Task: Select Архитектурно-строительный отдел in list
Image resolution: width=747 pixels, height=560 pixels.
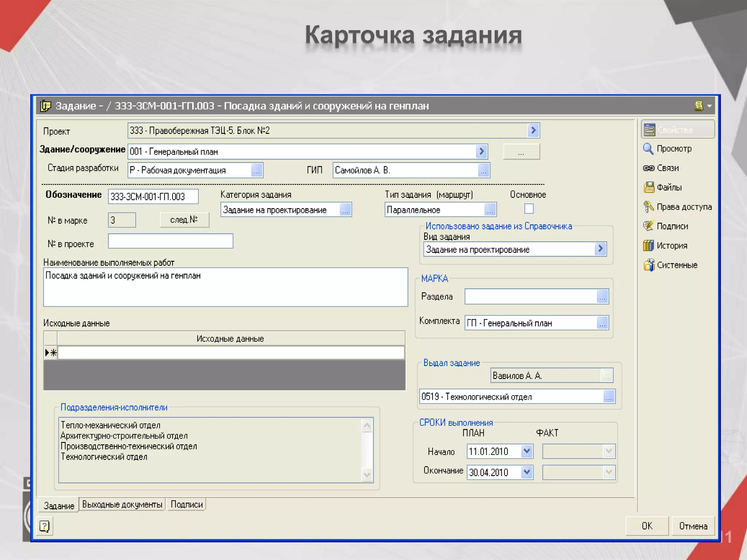Action: (124, 436)
